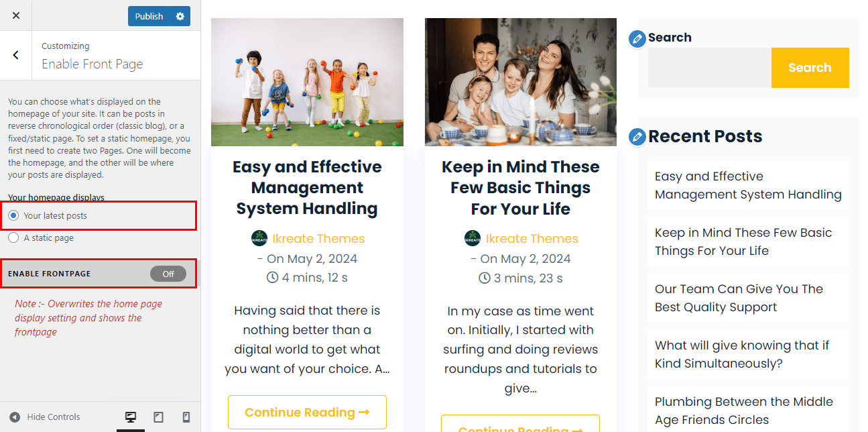Switch to tablet preview device icon
The height and width of the screenshot is (432, 868).
(x=158, y=417)
